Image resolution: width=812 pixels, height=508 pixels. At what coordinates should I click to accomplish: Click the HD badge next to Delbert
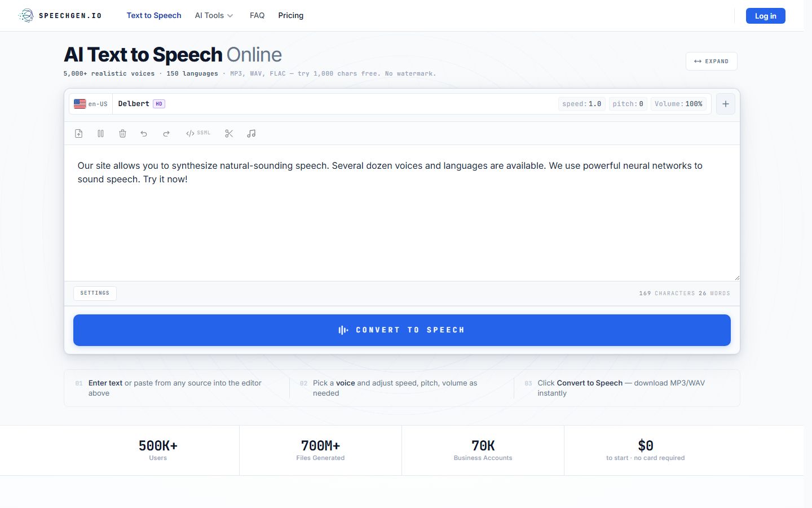tap(159, 104)
